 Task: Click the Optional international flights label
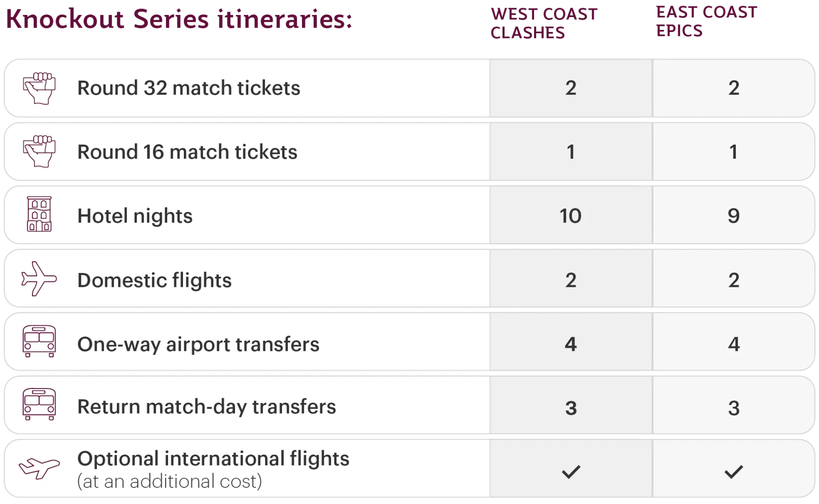[x=213, y=459]
